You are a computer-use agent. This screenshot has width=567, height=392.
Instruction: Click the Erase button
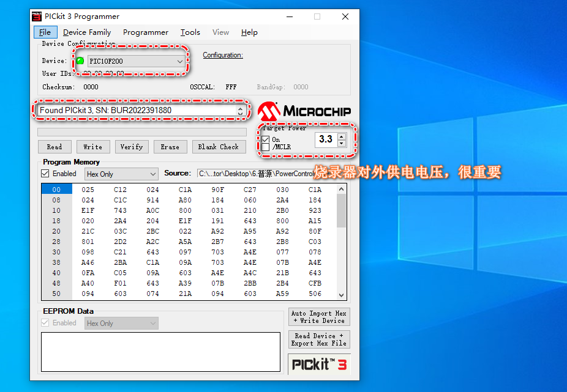tap(170, 147)
